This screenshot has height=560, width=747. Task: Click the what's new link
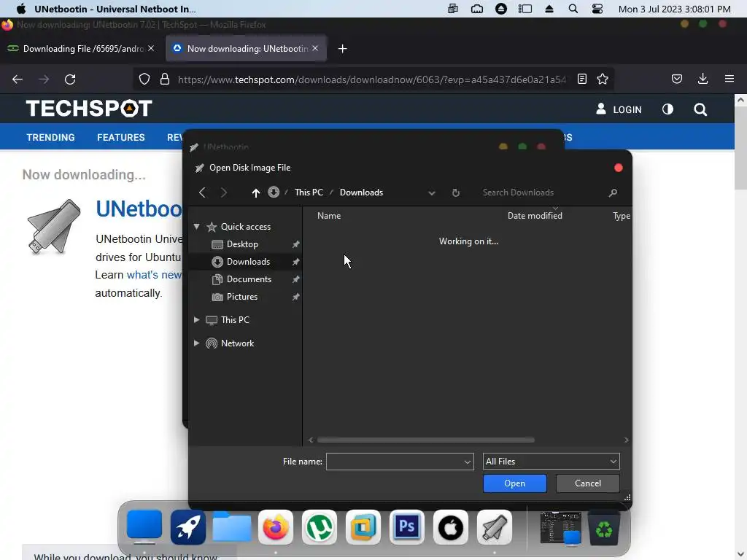pyautogui.click(x=154, y=275)
